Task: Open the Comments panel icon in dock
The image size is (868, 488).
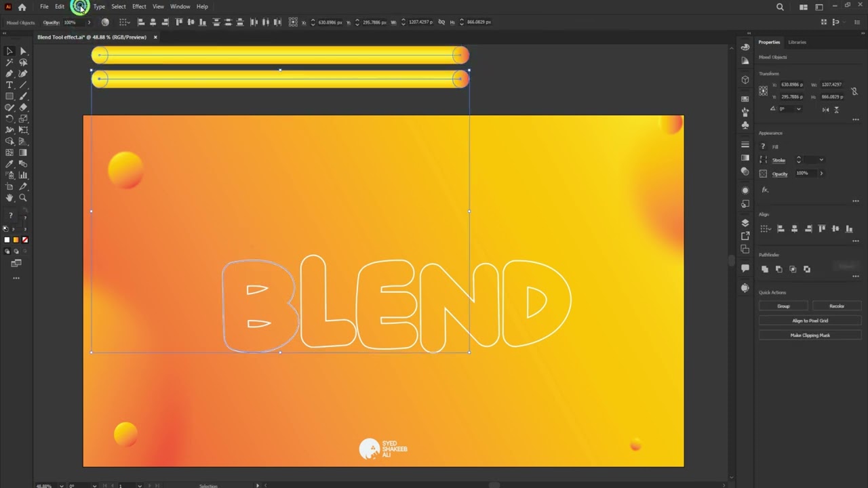Action: (x=745, y=268)
